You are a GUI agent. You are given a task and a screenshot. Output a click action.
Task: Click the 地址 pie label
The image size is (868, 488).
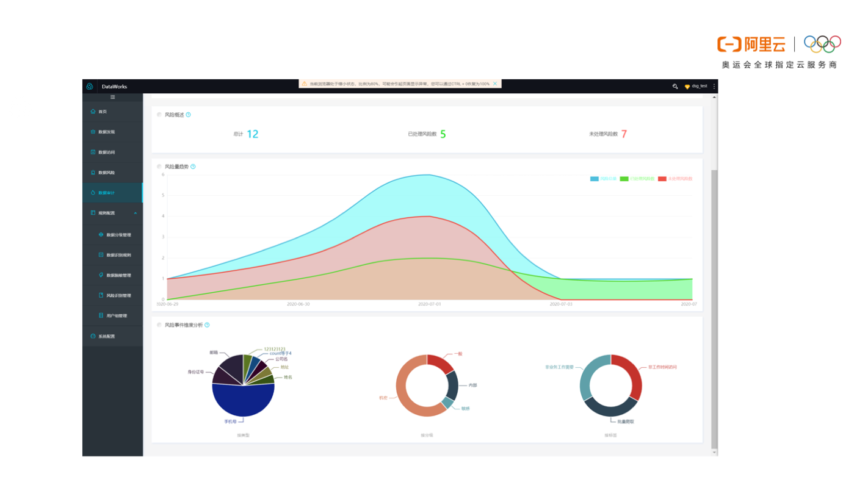(x=284, y=367)
